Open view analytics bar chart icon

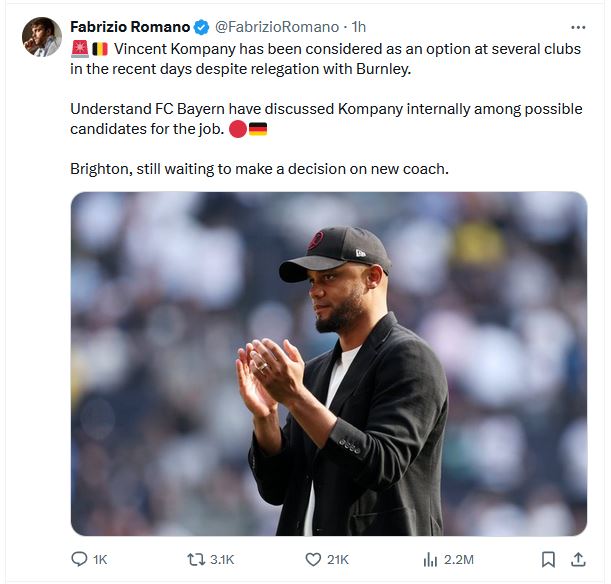click(430, 560)
